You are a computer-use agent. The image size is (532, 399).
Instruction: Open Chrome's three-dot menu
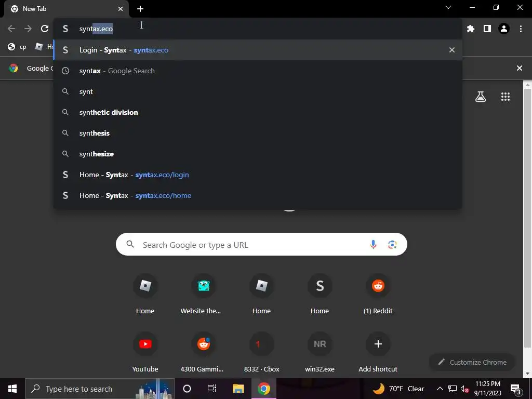pos(521,29)
